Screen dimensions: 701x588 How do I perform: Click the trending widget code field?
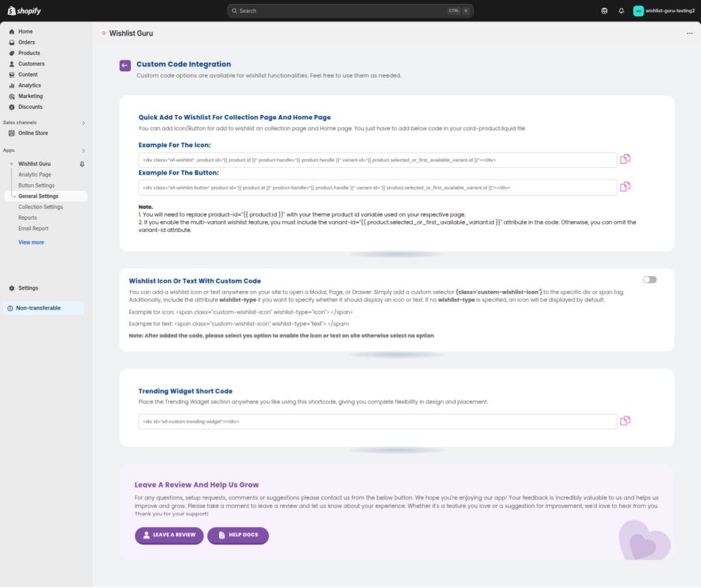click(377, 422)
